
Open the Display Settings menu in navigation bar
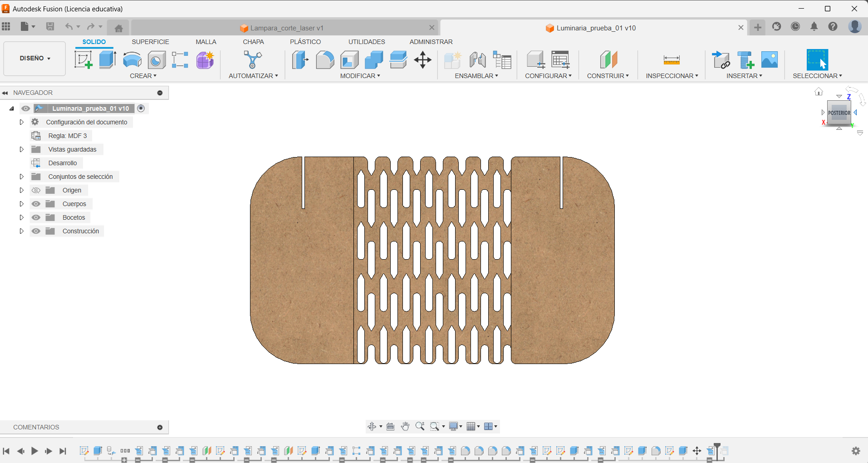pos(455,426)
